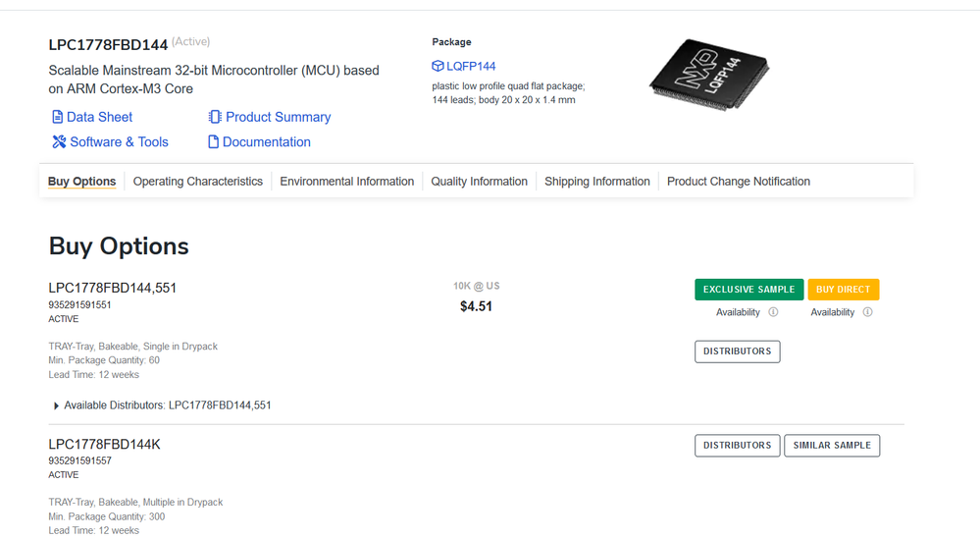Screen dimensions: 980x539
Task: Click part number LPC1778FBD144,551
Action: pyautogui.click(x=113, y=288)
